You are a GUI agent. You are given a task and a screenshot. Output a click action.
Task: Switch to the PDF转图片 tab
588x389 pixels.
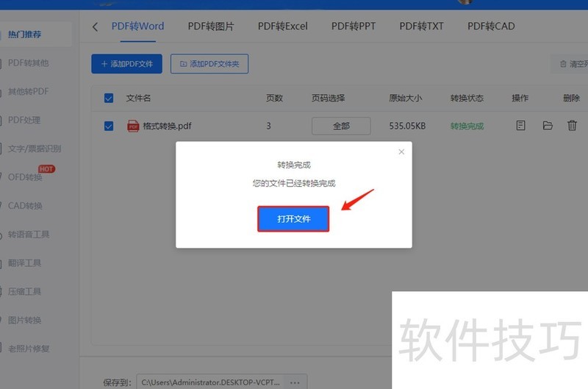(211, 26)
